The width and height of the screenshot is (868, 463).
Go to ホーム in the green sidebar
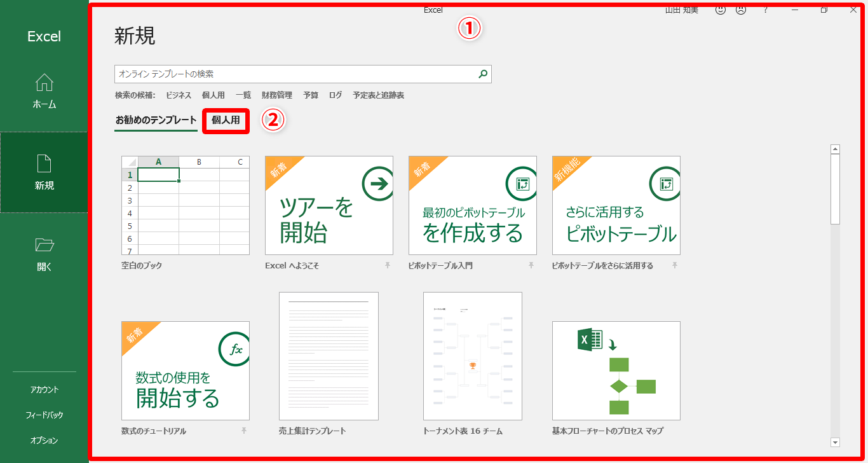[44, 92]
